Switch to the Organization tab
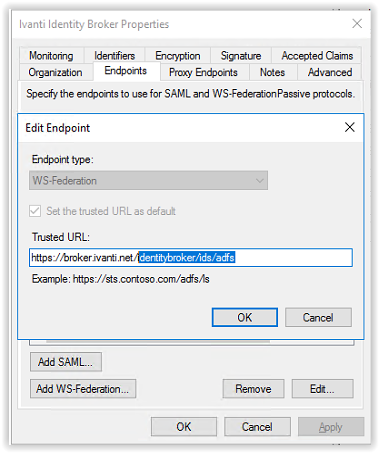This screenshot has width=379, height=453. click(55, 72)
